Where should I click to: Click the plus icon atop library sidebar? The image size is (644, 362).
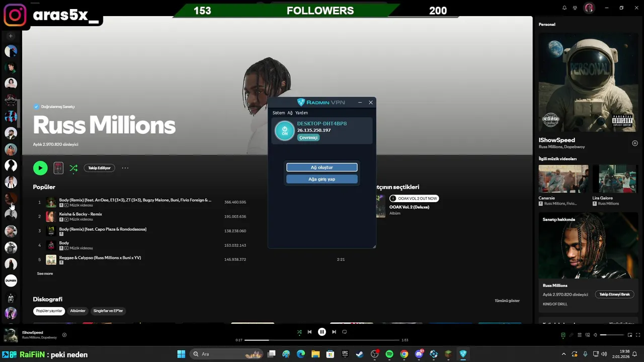pos(11,36)
